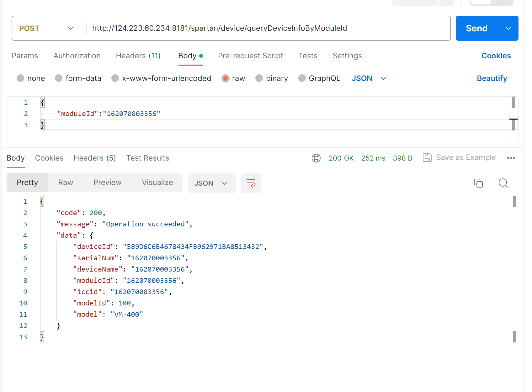Click the Beautify link
This screenshot has width=532, height=392.
pyautogui.click(x=492, y=78)
